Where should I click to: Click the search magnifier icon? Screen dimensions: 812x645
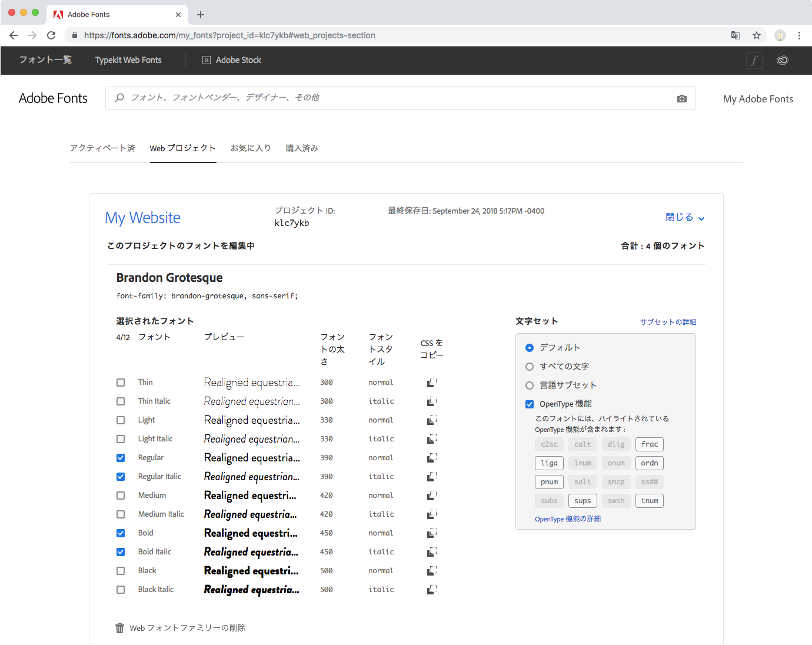point(119,98)
